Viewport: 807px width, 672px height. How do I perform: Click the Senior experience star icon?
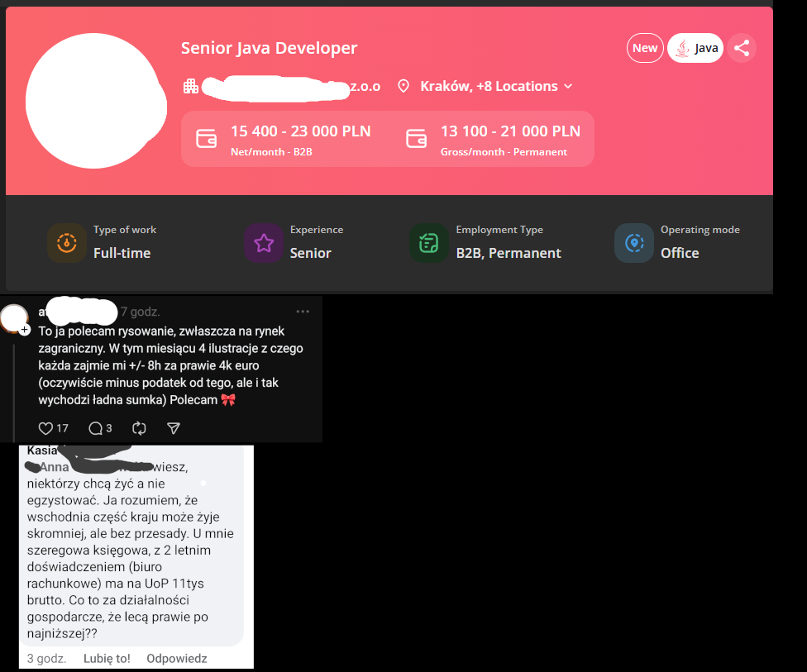coord(264,243)
